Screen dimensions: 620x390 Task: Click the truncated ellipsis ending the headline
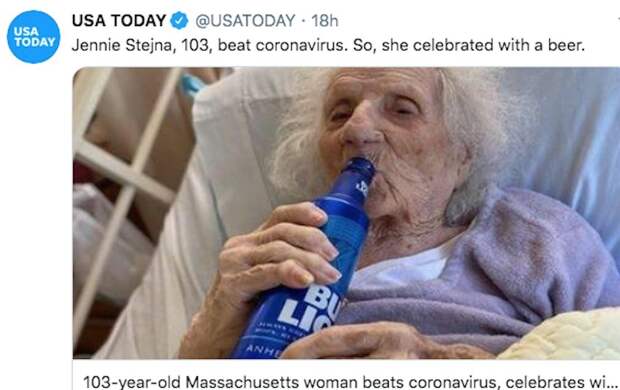point(611,383)
